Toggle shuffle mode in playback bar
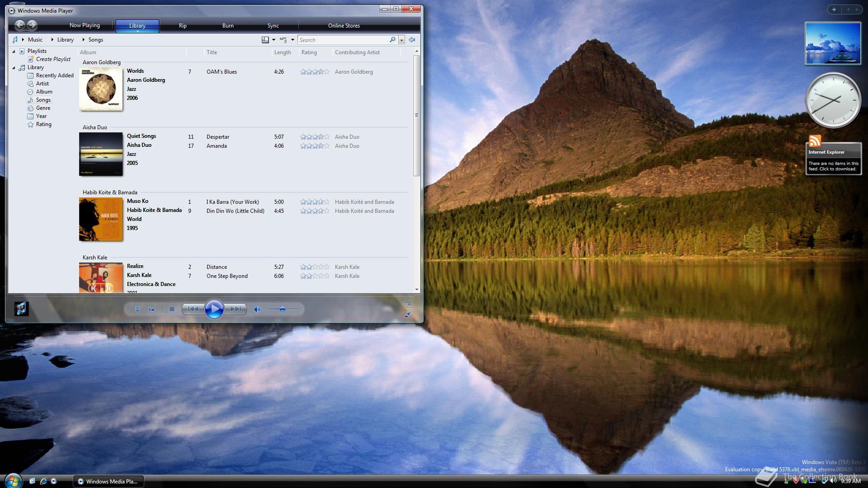 (137, 309)
